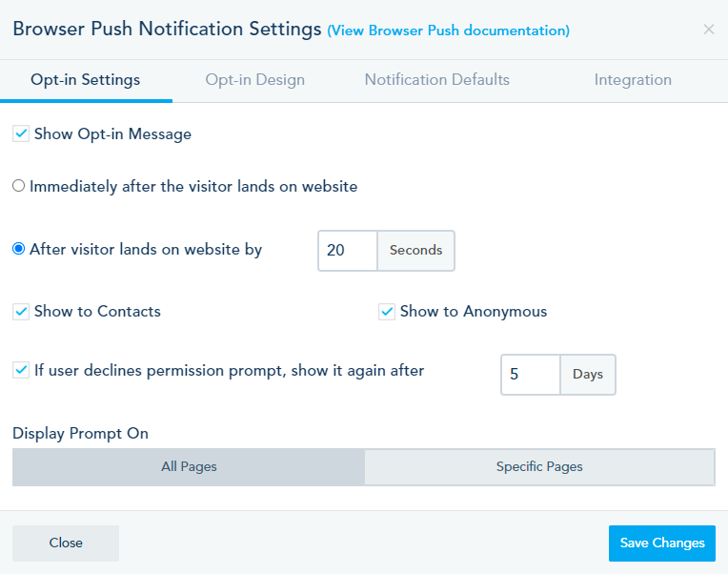Switch to the Opt-in Design tab

(x=254, y=80)
